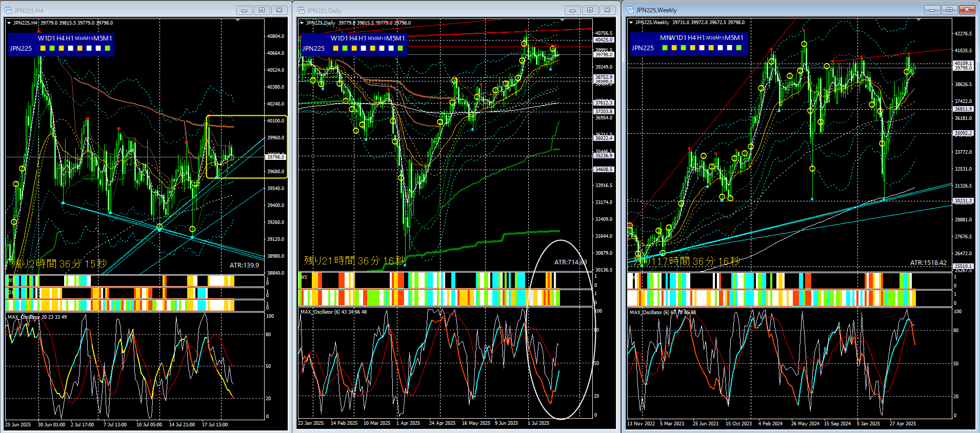980x433 pixels.
Task: Click the 40425.0 price-axis label in Daily chart
Action: pyautogui.click(x=604, y=40)
